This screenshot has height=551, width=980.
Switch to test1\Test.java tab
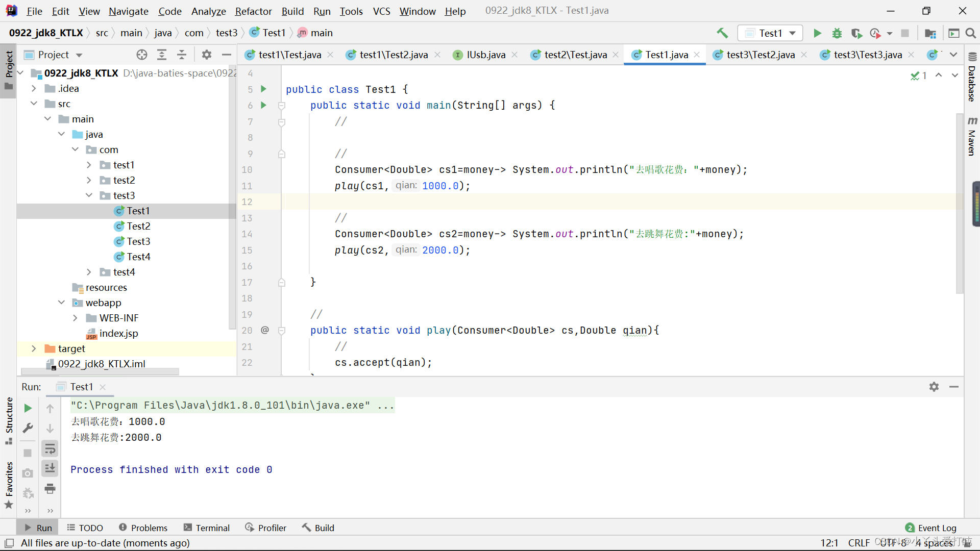(x=289, y=55)
